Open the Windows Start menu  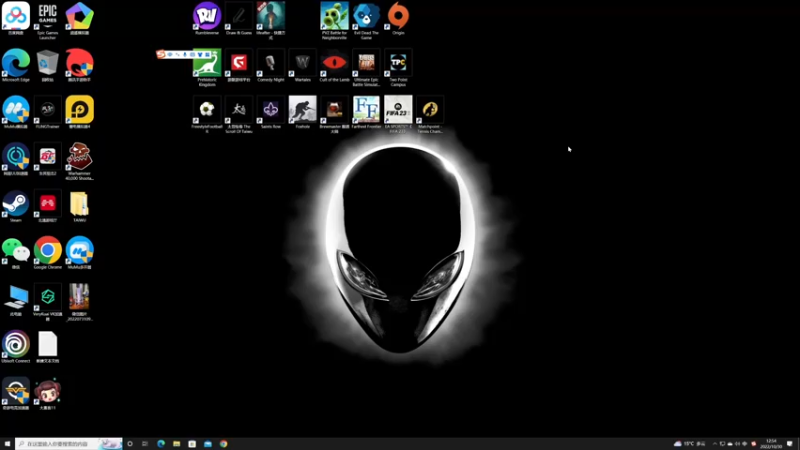(7, 444)
